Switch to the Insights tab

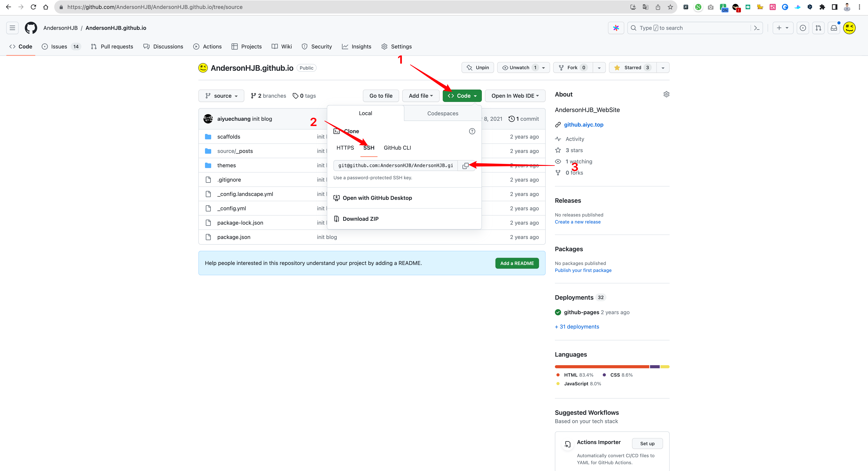click(x=356, y=47)
